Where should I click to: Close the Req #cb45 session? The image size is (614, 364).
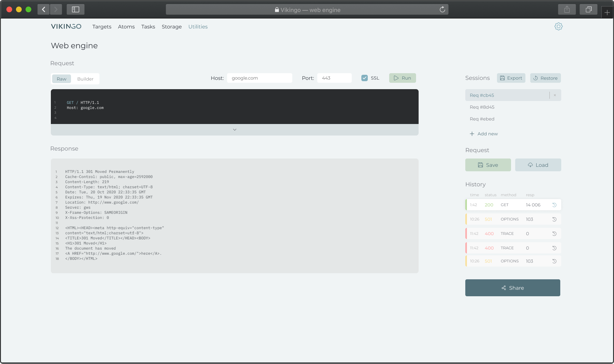pos(555,95)
